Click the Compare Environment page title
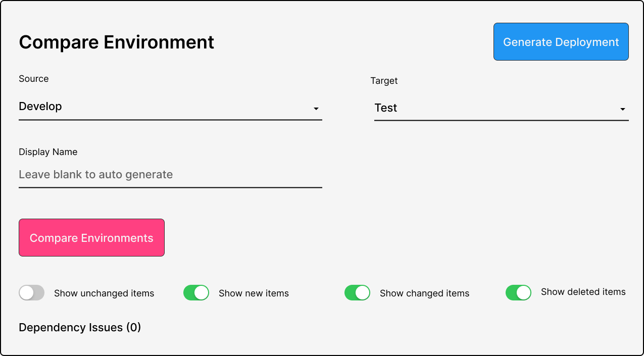This screenshot has width=644, height=356. (x=117, y=42)
